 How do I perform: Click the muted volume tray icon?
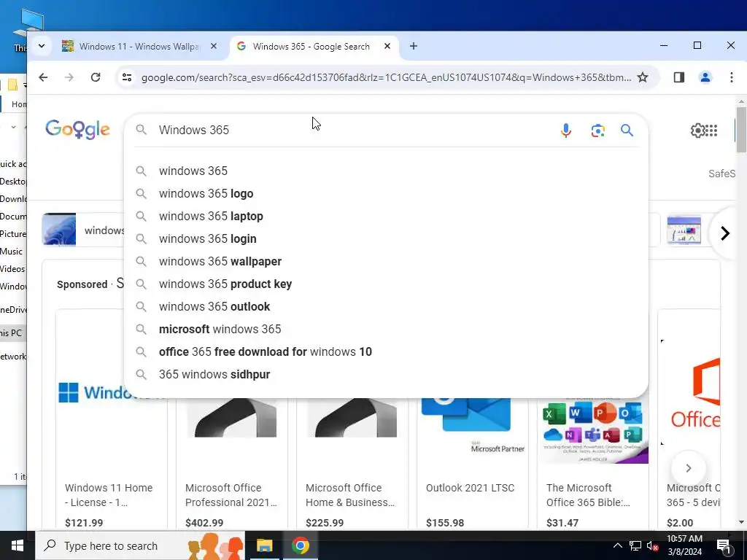point(652,545)
